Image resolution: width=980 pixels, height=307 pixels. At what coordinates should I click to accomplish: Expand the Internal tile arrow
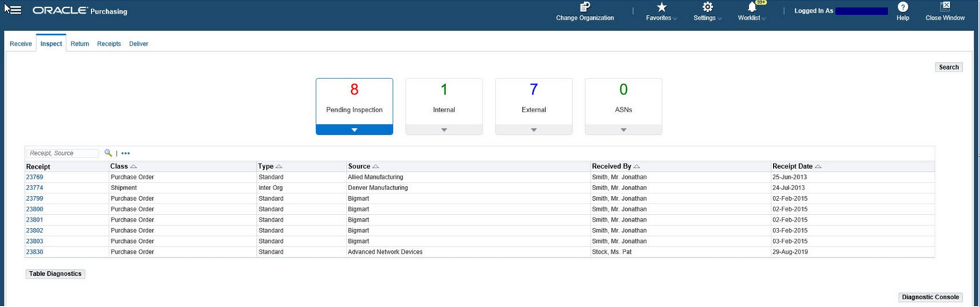click(x=444, y=130)
